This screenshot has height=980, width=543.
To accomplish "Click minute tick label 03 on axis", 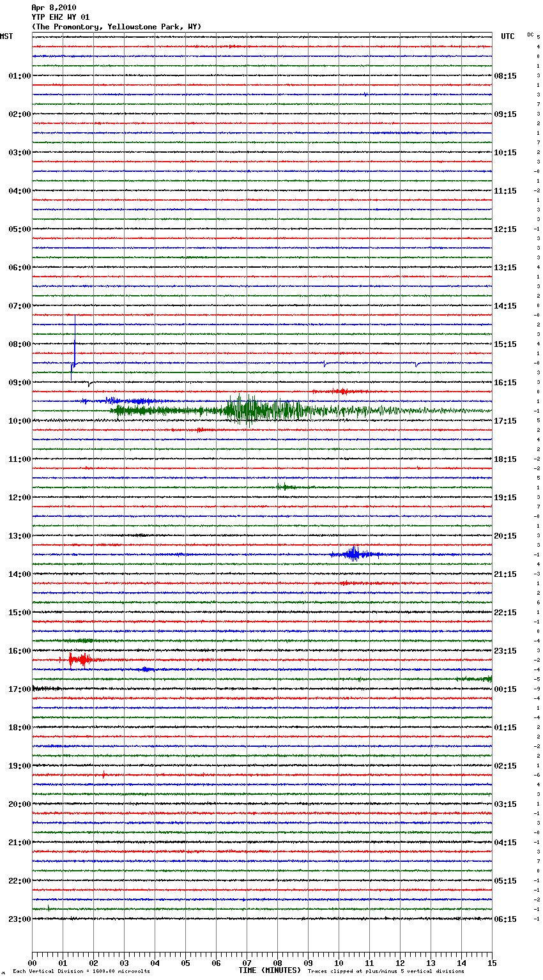I will (x=124, y=963).
